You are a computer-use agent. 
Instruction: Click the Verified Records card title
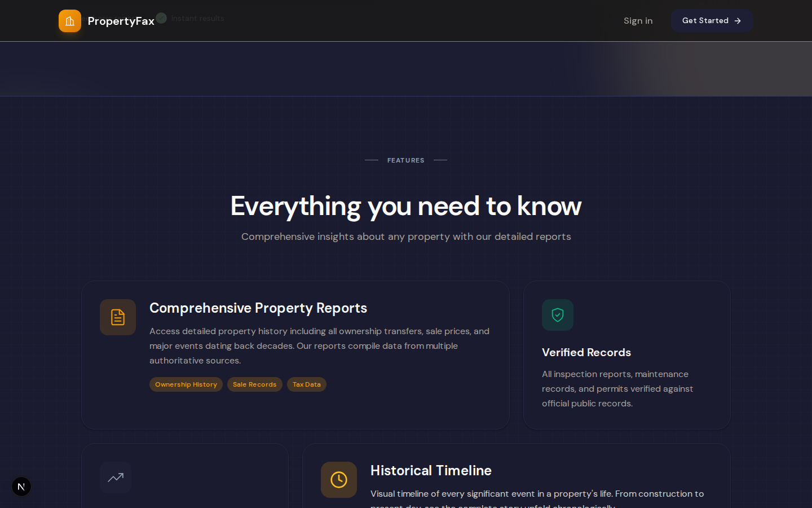coord(586,352)
